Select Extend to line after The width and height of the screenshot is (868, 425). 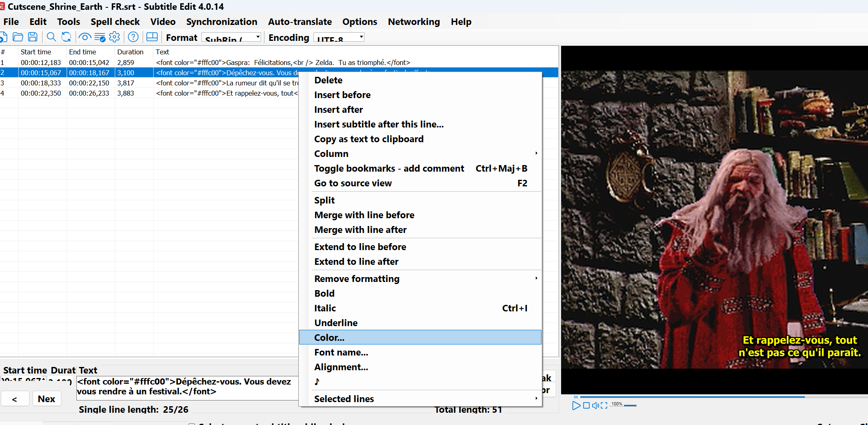click(420, 262)
